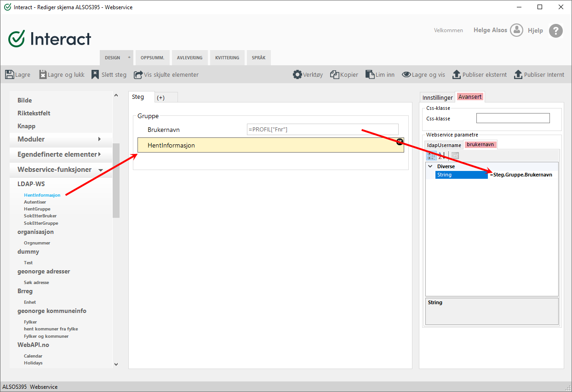Image resolution: width=572 pixels, height=392 pixels.
Task: Open the SPRÅK tab
Action: [x=259, y=58]
